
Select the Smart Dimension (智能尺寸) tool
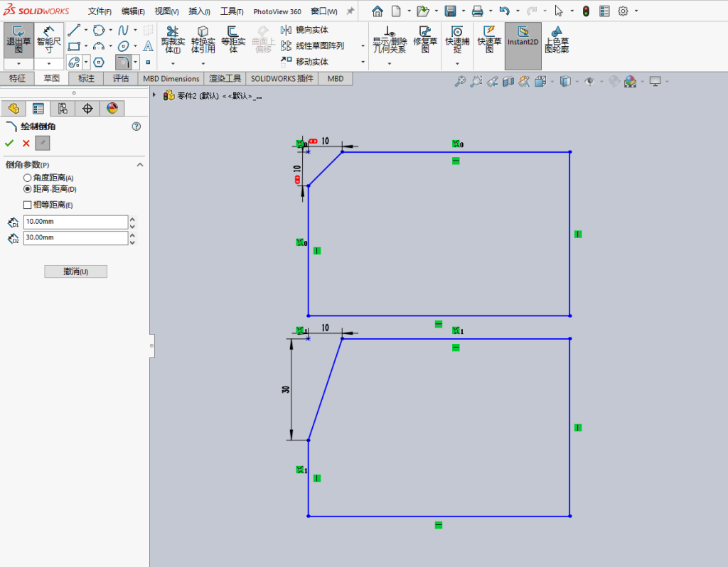click(49, 40)
